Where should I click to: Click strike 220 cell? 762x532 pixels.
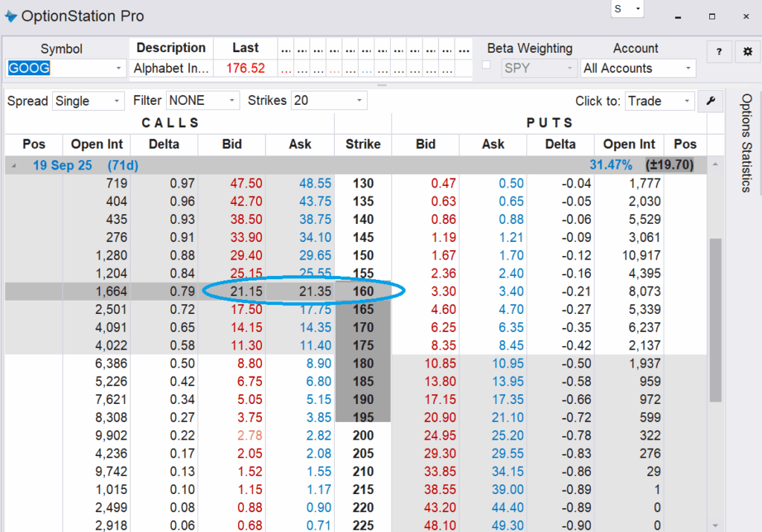pos(363,507)
